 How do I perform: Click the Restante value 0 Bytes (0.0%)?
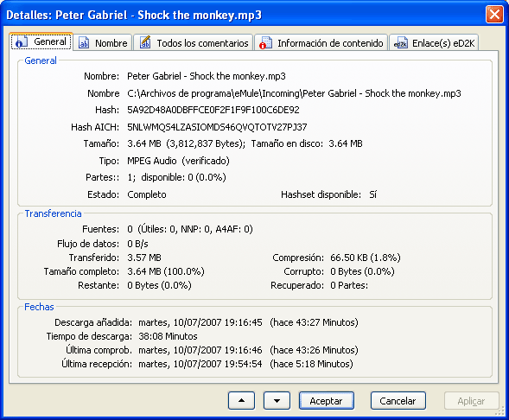tap(159, 285)
